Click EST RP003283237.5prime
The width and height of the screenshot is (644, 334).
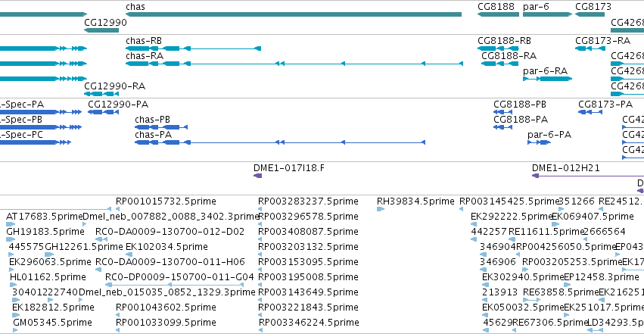click(308, 201)
